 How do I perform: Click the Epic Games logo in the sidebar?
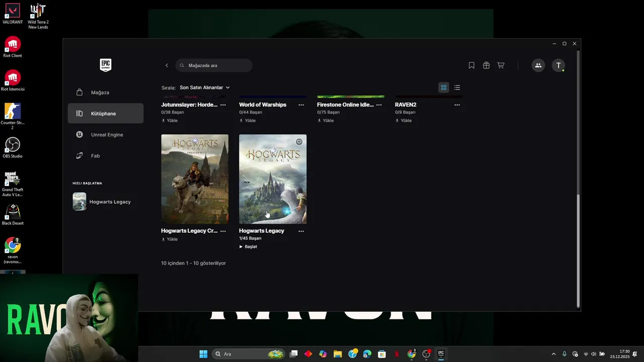point(105,65)
